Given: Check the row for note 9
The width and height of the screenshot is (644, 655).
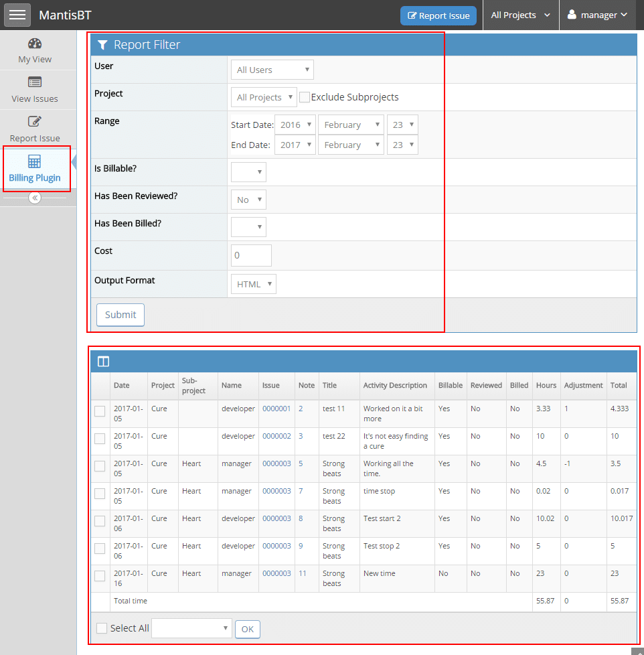Looking at the screenshot, I should coord(100,549).
